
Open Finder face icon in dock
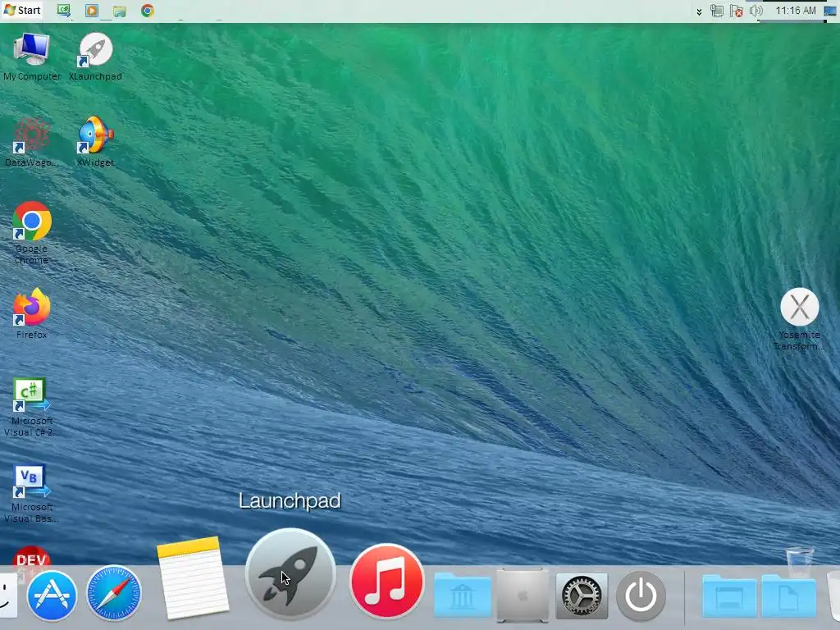pyautogui.click(x=7, y=596)
